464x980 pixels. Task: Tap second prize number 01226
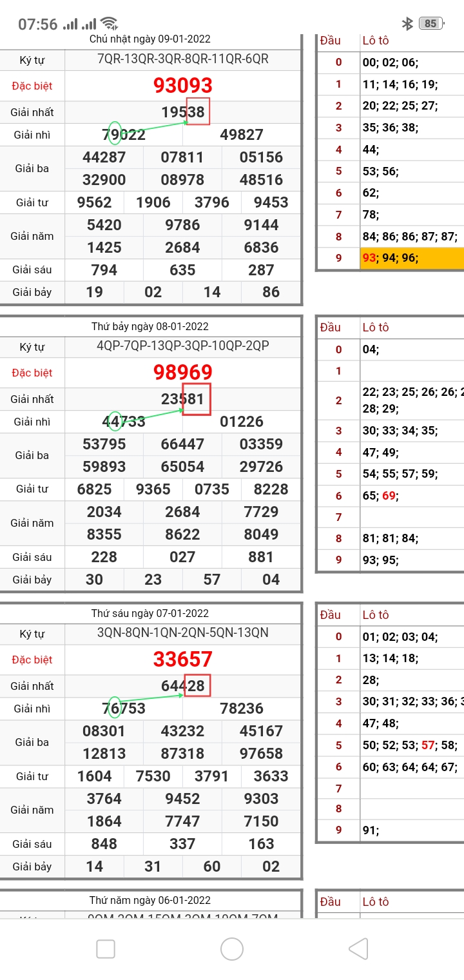click(x=242, y=422)
